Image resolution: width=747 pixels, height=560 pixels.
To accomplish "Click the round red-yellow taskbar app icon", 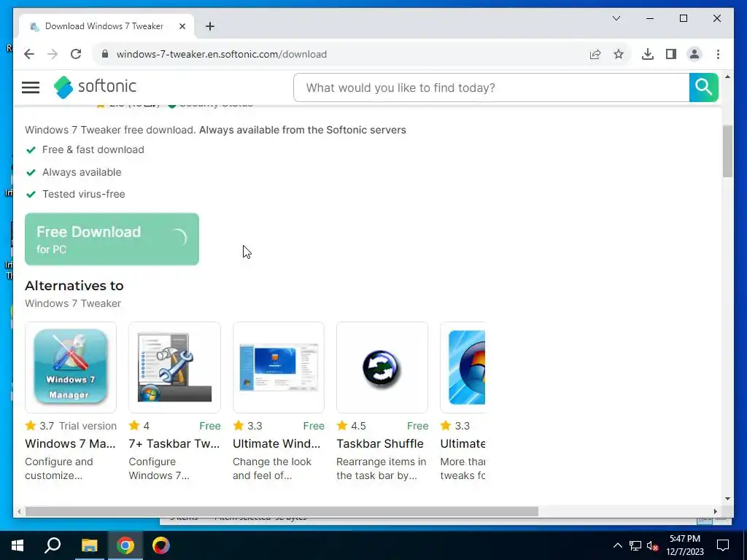I will tap(161, 545).
